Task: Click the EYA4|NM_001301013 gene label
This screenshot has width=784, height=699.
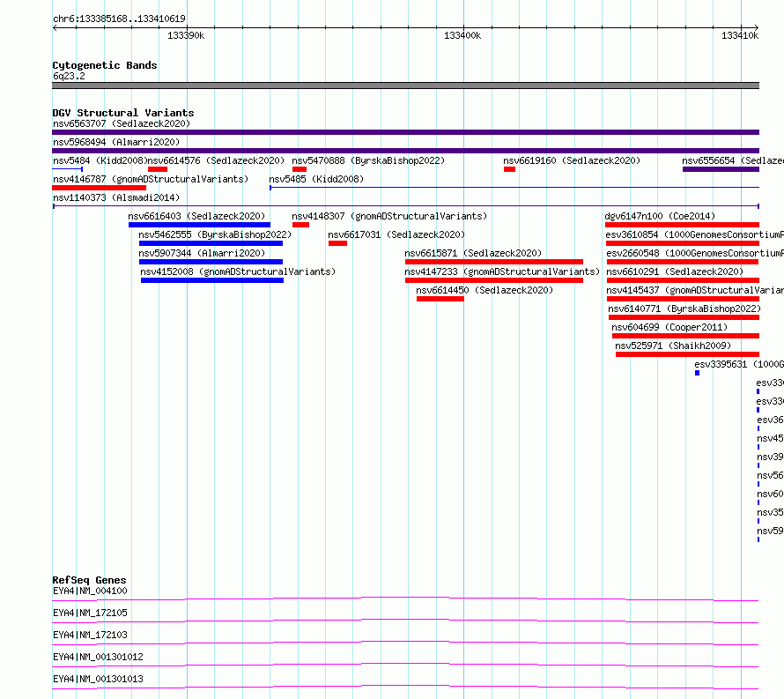Action: point(98,679)
